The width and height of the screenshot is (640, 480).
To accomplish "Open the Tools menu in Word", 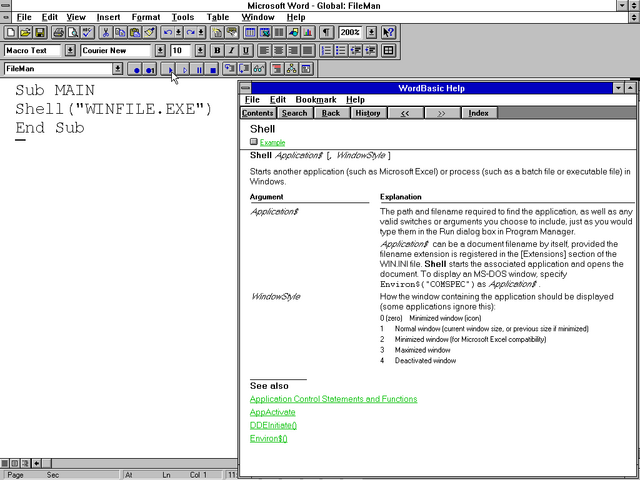I will 182,17.
